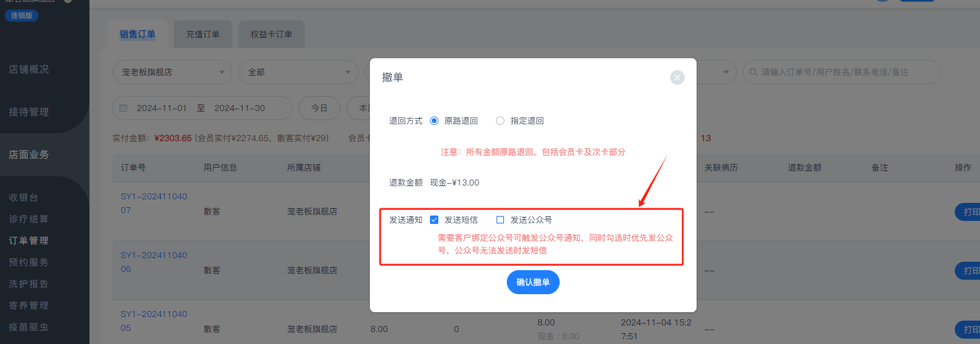
Task: Open 店面业务 in the sidebar
Action: tap(29, 155)
